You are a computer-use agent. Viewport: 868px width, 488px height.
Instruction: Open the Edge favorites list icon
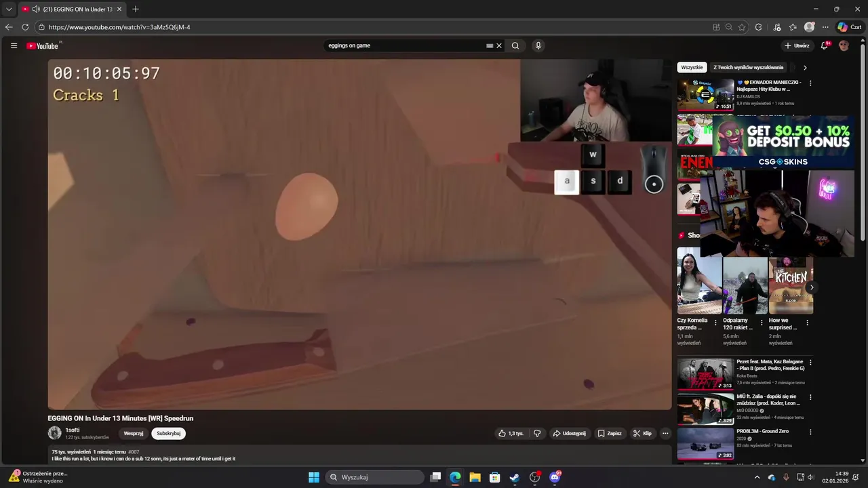point(793,27)
